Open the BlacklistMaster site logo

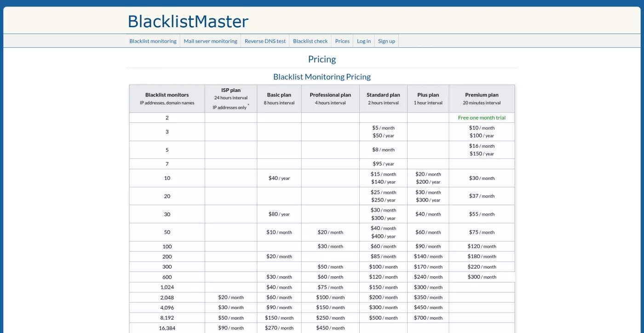(188, 22)
